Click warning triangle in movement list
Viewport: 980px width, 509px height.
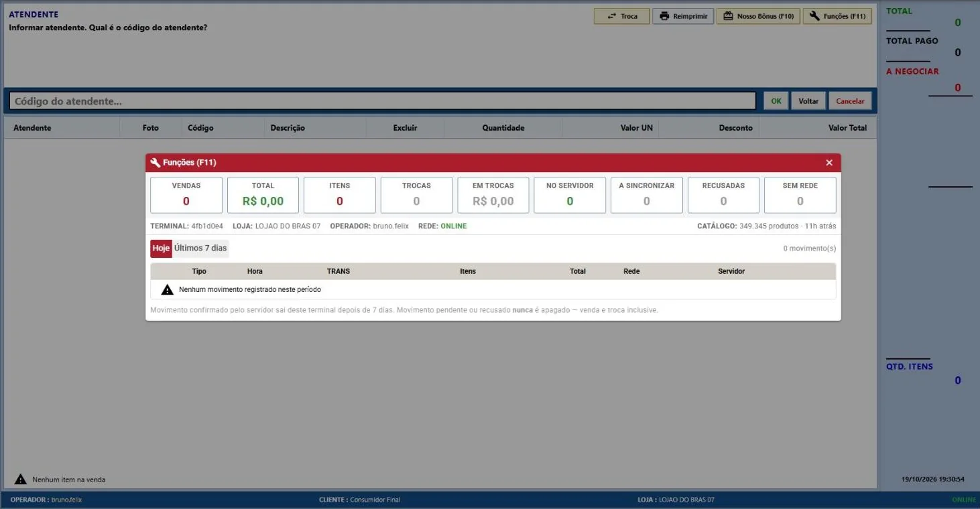168,289
